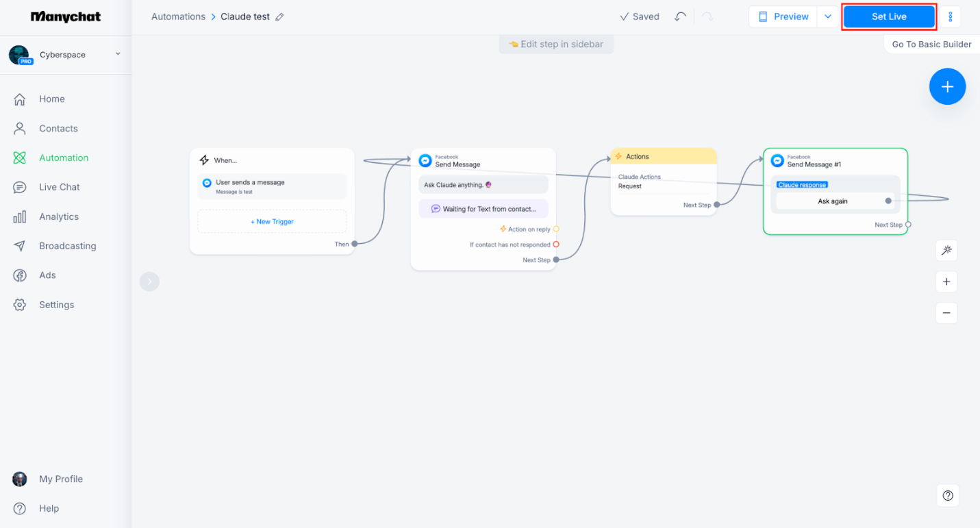This screenshot has height=528, width=980.
Task: Click the Manychat logo
Action: pyautogui.click(x=66, y=16)
